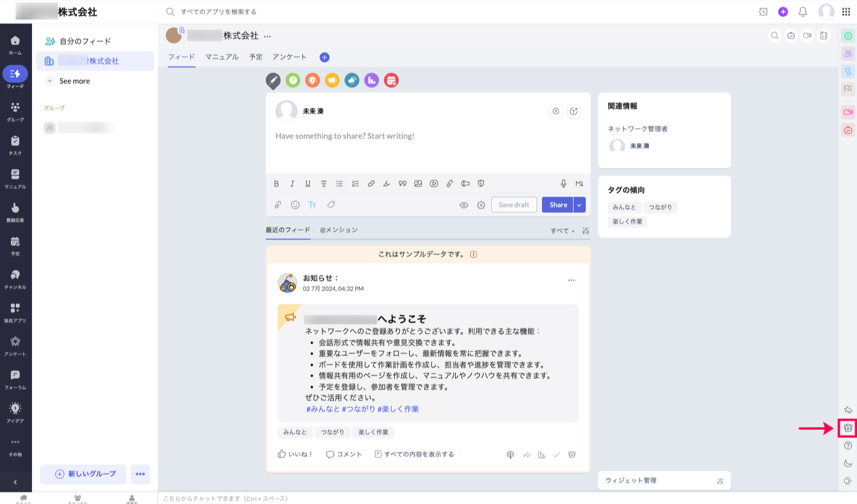
Task: Switch to the @メンション tab
Action: (x=339, y=230)
